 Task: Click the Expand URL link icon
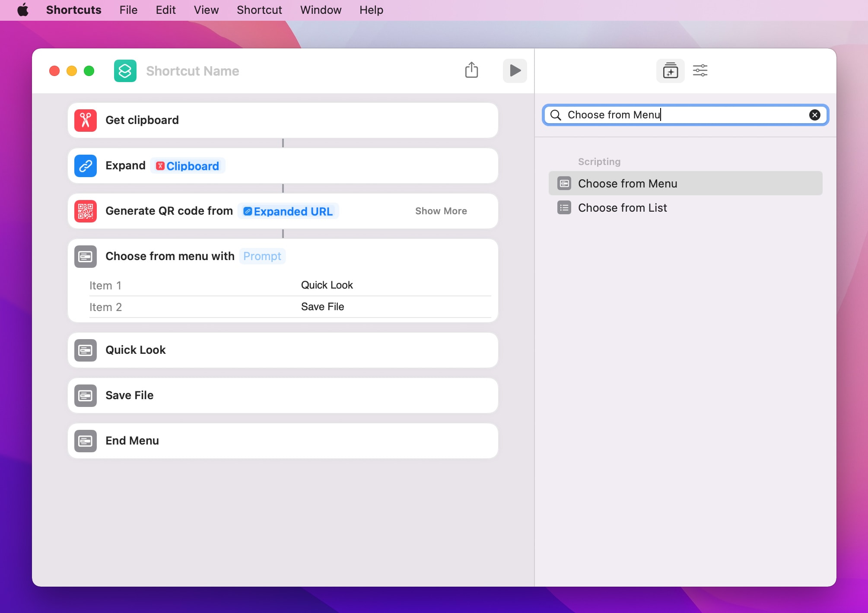pos(86,166)
